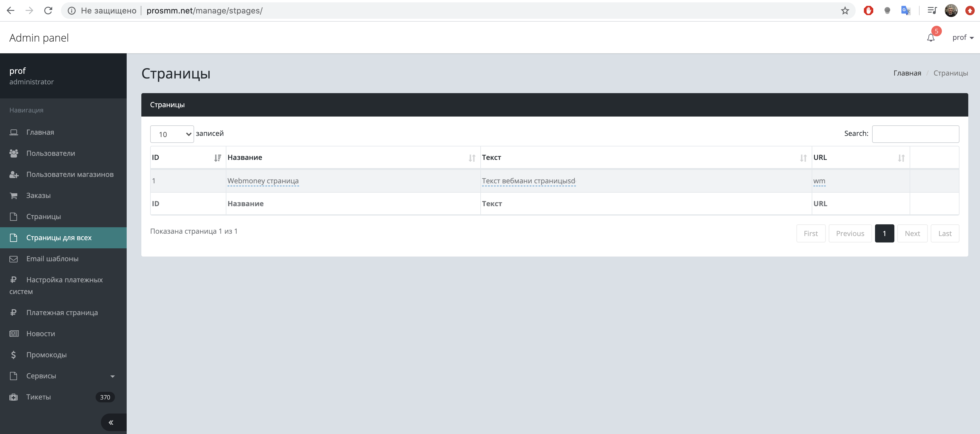Click into the Search input field
Image resolution: width=980 pixels, height=434 pixels.
(x=915, y=134)
